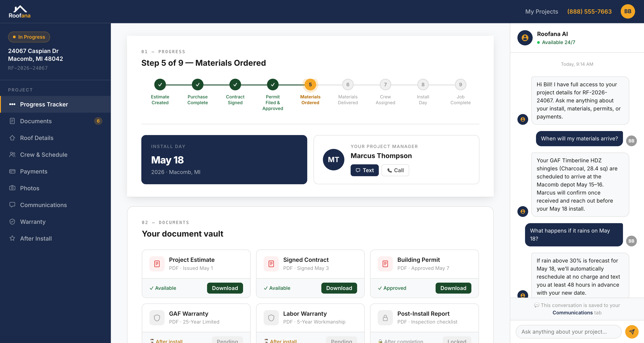Click step 5 Materials Ordered marker
This screenshot has width=644, height=343.
(x=310, y=85)
